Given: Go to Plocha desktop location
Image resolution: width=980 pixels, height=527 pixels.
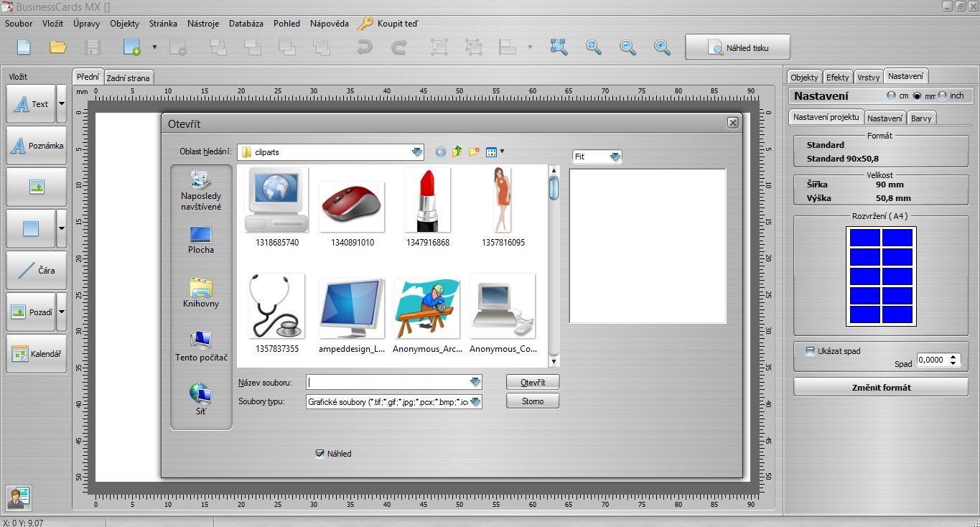Looking at the screenshot, I should [201, 240].
